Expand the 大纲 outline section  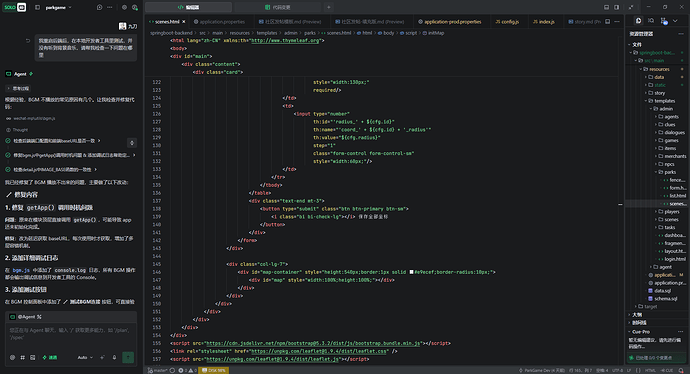657,315
